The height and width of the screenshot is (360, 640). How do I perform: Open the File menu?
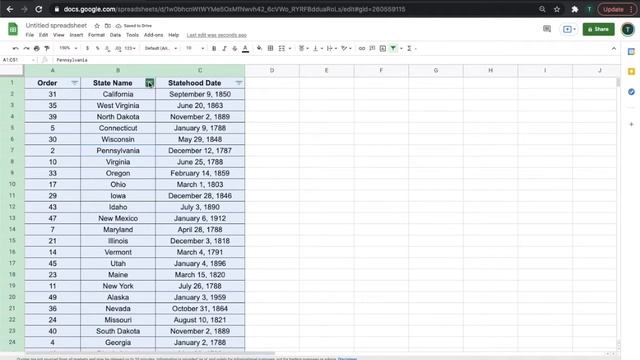point(30,35)
